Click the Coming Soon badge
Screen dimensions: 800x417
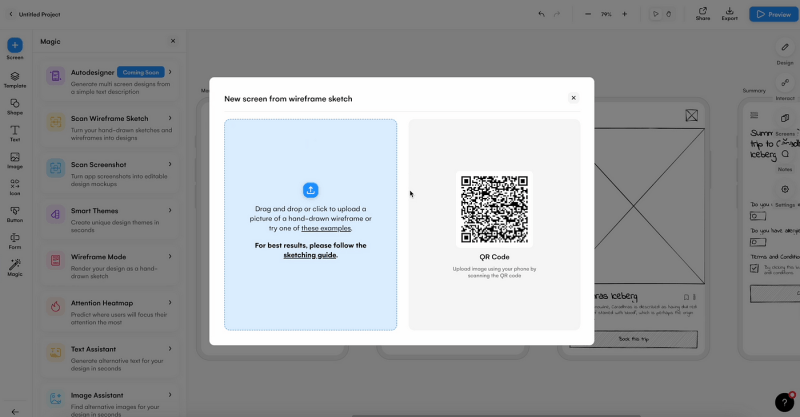click(x=141, y=72)
